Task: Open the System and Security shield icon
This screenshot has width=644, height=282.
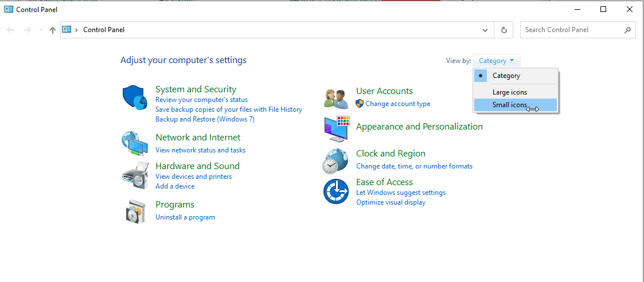Action: 135,97
